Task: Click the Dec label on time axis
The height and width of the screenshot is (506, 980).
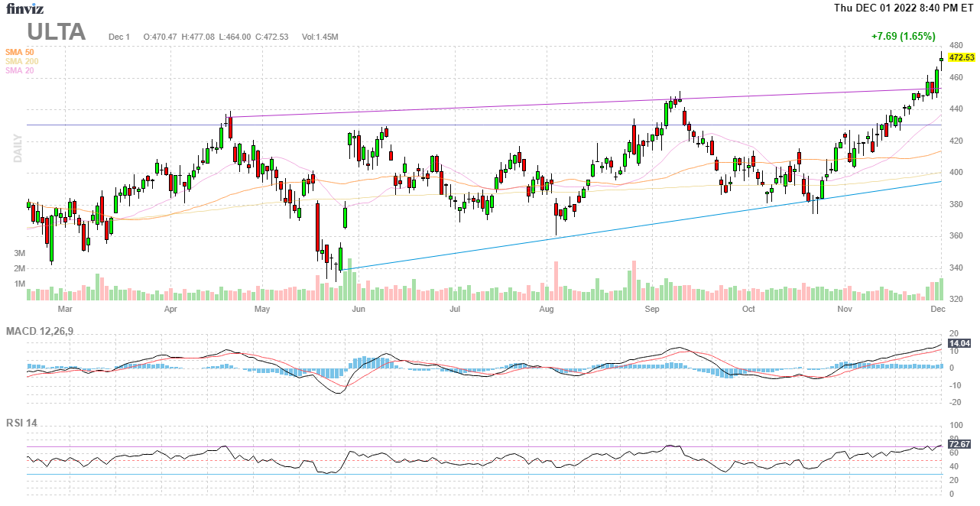Action: click(x=938, y=310)
